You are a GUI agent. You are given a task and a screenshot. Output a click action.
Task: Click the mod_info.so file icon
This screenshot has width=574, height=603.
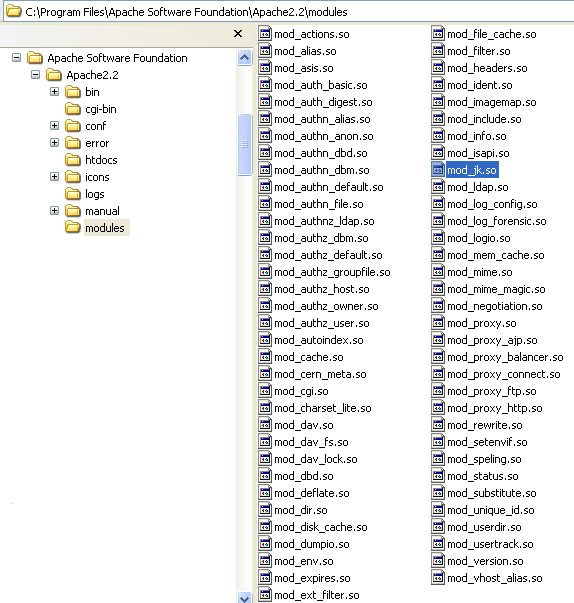pos(438,136)
